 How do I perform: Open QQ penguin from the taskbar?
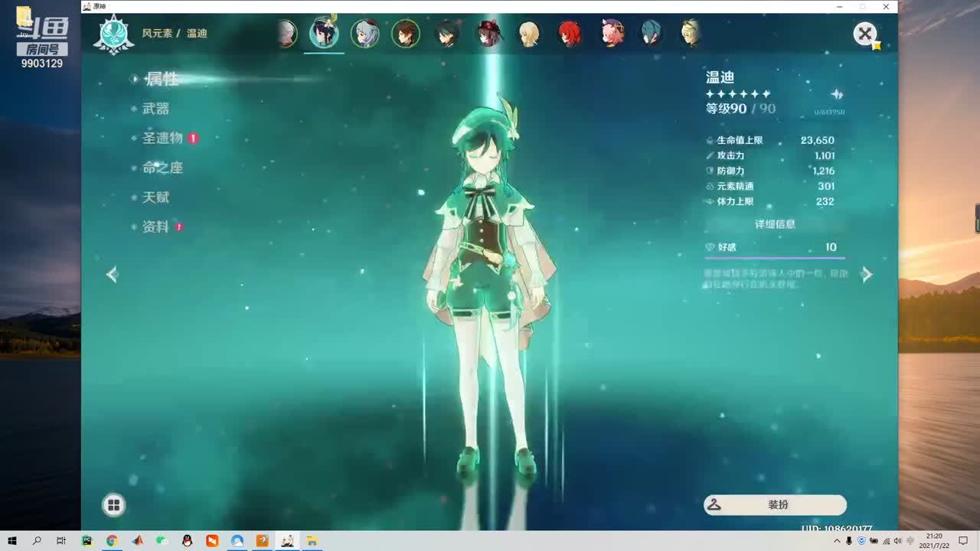tap(187, 540)
